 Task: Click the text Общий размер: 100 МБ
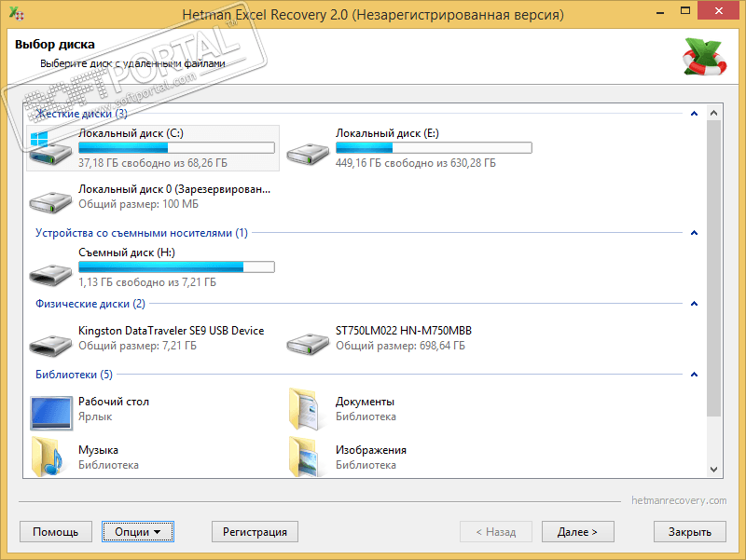[x=138, y=204]
